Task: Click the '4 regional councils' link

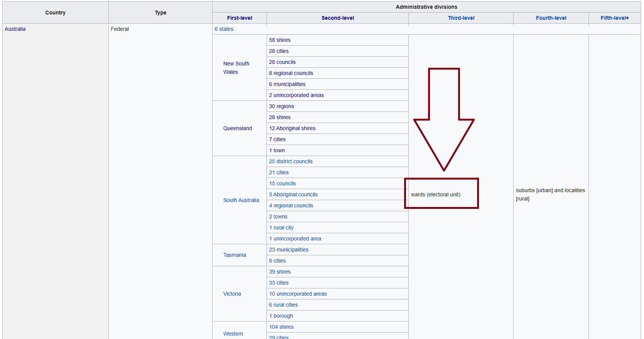Action: (291, 205)
